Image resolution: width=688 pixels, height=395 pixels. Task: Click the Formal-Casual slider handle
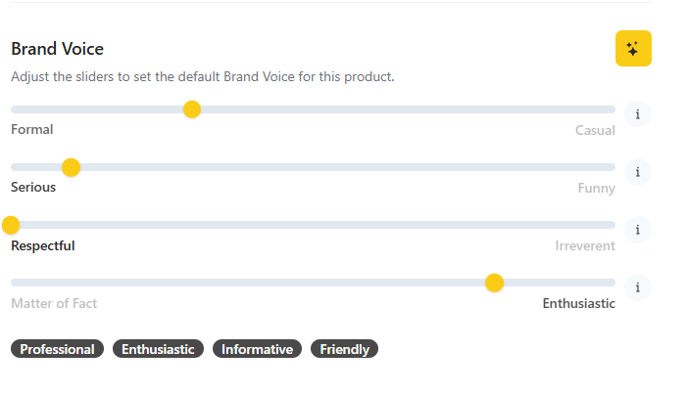[x=192, y=109]
